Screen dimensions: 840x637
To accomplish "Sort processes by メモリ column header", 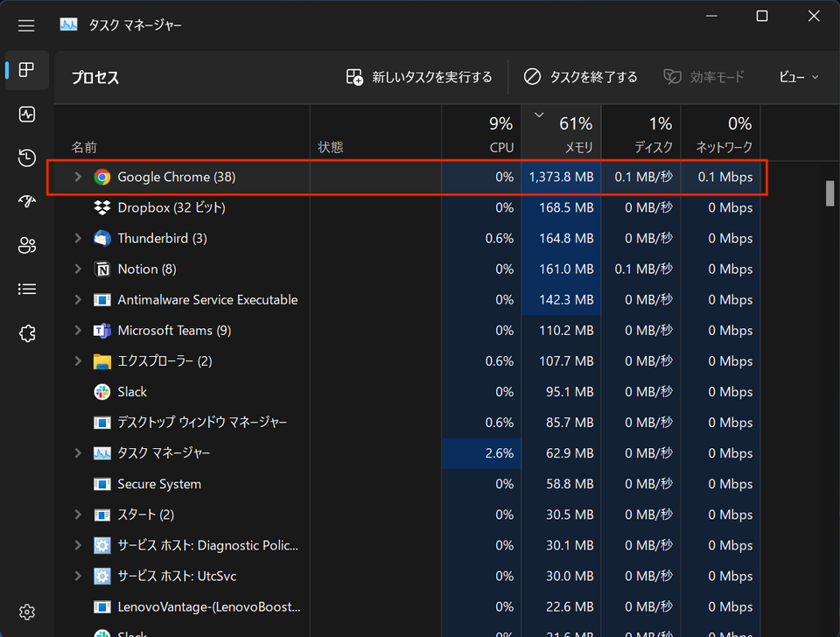I will tap(561, 133).
